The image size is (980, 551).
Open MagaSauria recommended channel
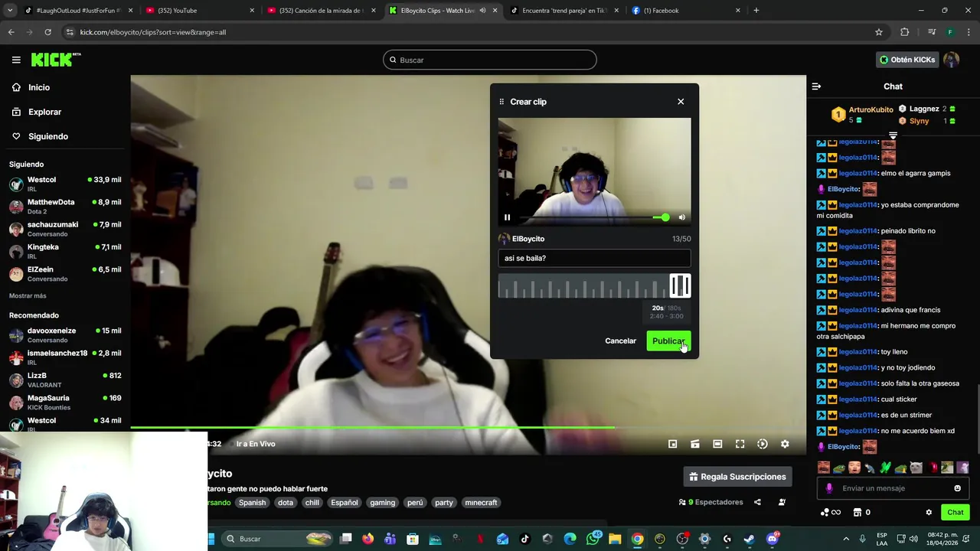point(65,403)
